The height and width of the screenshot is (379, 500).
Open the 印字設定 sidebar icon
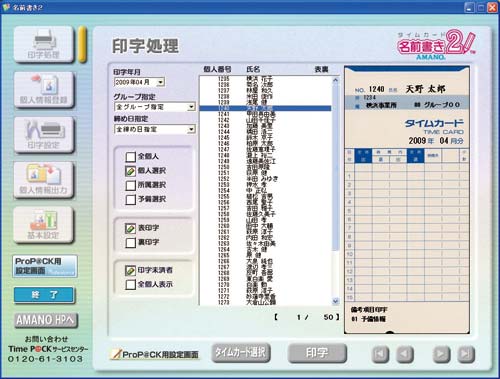pyautogui.click(x=44, y=135)
